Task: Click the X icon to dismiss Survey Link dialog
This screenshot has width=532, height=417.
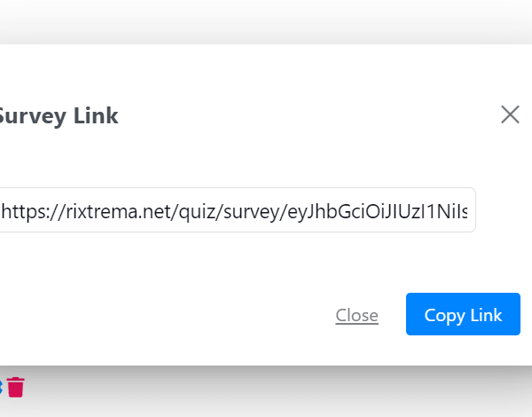Action: [x=510, y=114]
